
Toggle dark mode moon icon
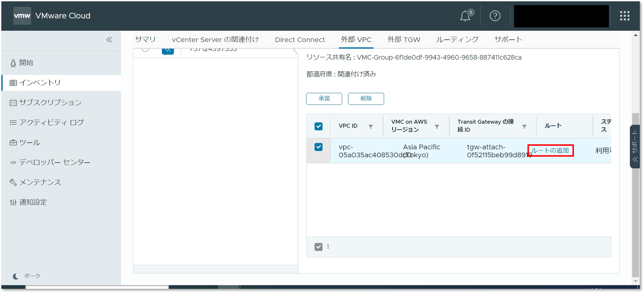(16, 276)
